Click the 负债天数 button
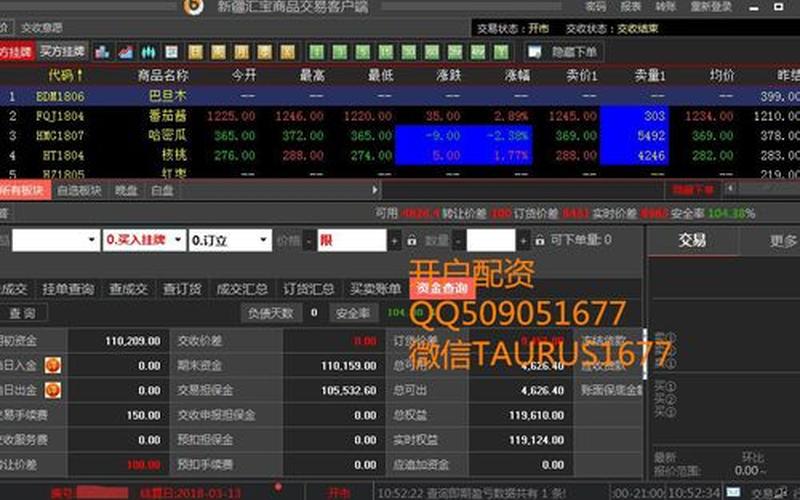Viewport: 800px width, 500px height. tap(271, 313)
